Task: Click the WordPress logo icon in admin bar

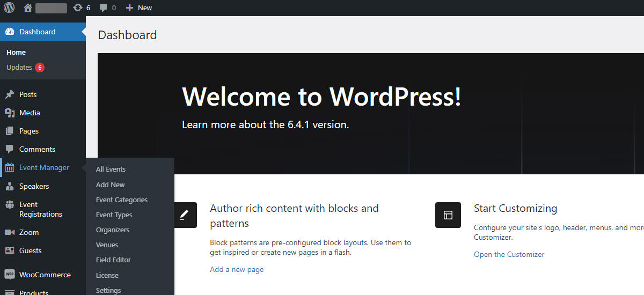Action: click(x=10, y=8)
